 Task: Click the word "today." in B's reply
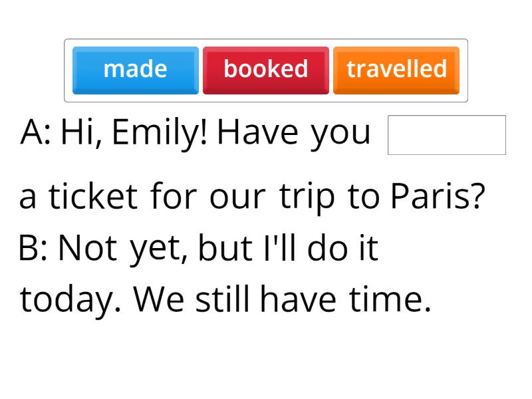pos(70,301)
